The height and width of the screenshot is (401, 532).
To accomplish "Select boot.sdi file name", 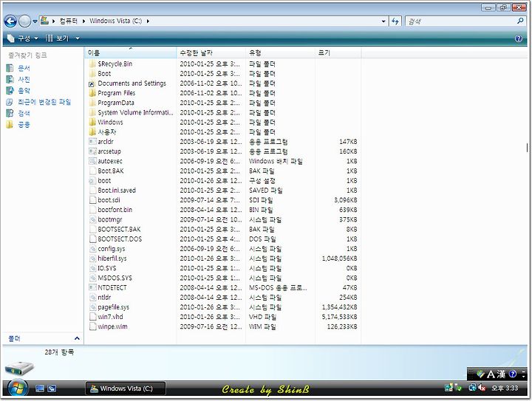I will pyautogui.click(x=109, y=200).
